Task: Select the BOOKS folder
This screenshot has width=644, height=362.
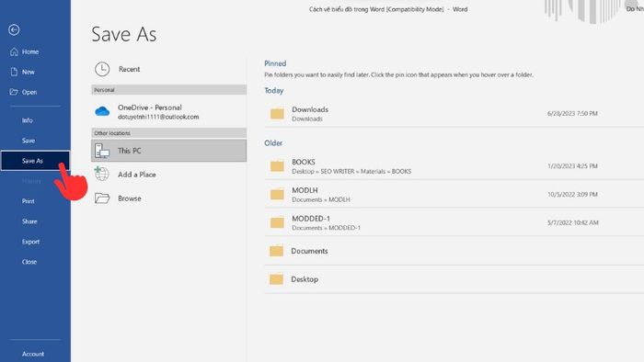Action: [454, 166]
